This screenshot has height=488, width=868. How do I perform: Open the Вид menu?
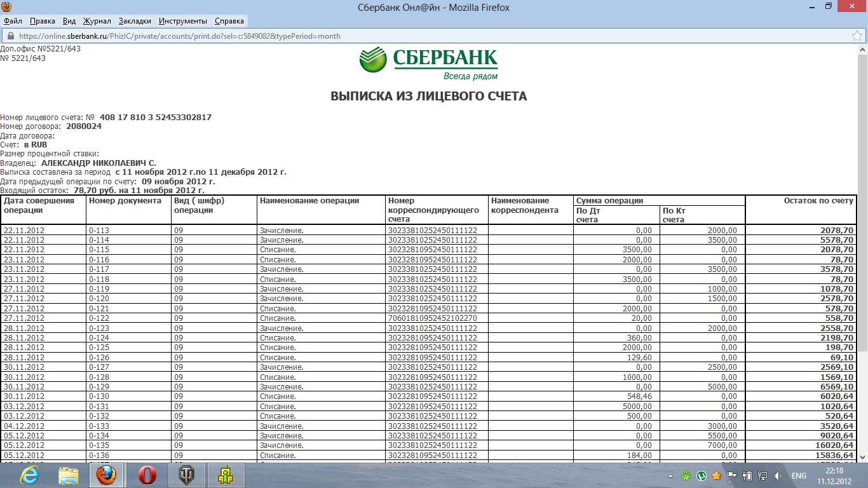(x=69, y=21)
